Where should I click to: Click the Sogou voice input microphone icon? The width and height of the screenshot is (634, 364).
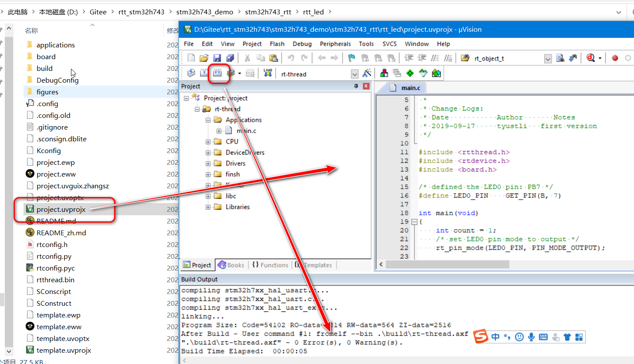(x=531, y=337)
